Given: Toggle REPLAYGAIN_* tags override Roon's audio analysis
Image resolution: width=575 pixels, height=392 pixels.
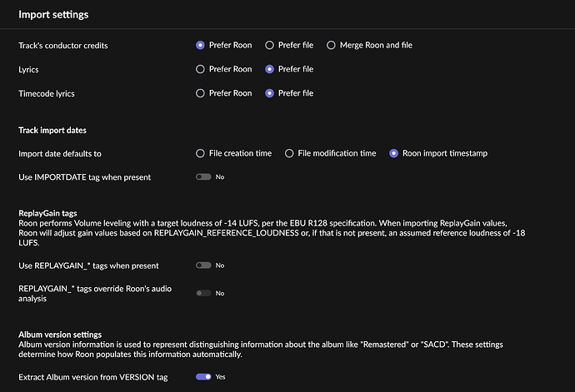Looking at the screenshot, I should pos(203,293).
